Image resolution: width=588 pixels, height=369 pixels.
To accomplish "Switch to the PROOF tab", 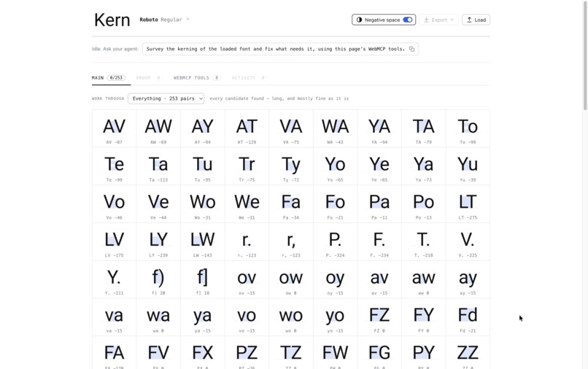I will click(x=149, y=78).
